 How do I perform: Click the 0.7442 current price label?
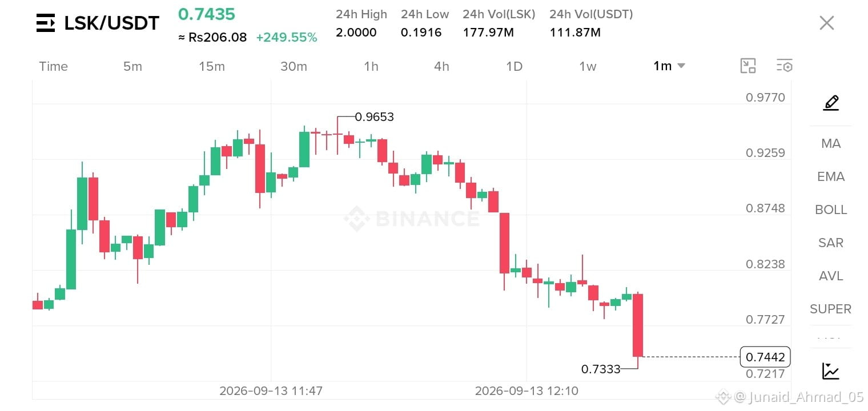(x=765, y=357)
